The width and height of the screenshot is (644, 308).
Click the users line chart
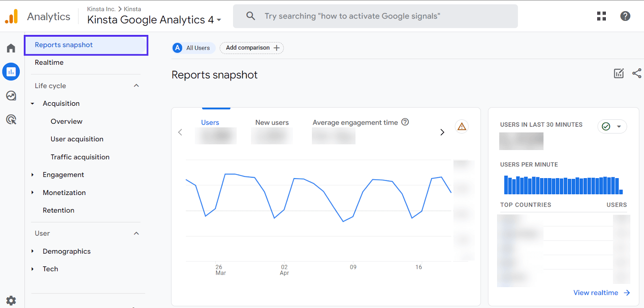tap(318, 198)
